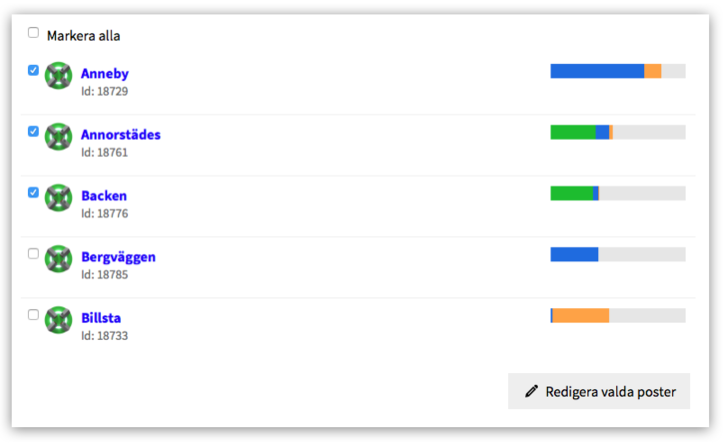Viewport: 728px width, 447px height.
Task: Uncheck the Anneby row checkbox
Action: (33, 70)
